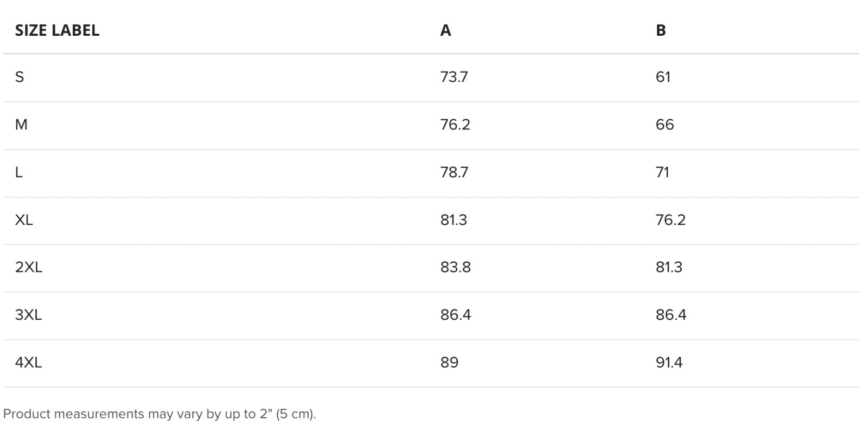The image size is (868, 446).
Task: Click the 78.7 value for size L
Action: pyautogui.click(x=454, y=172)
